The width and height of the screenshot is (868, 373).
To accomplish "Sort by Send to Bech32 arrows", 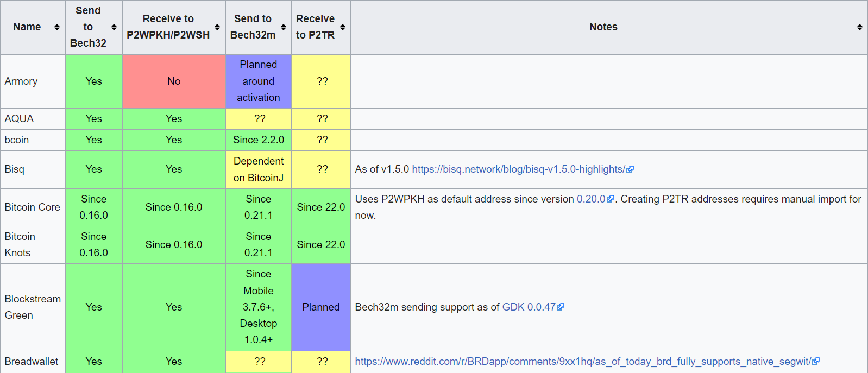I will tap(114, 27).
